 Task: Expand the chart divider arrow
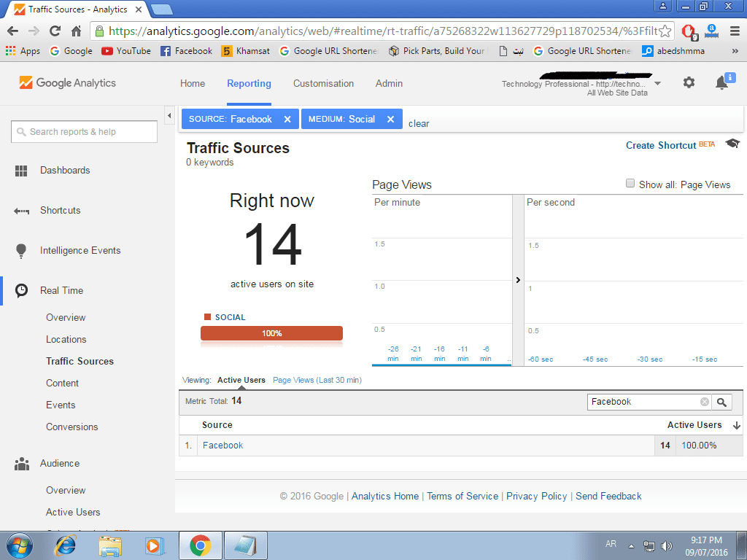pos(518,280)
